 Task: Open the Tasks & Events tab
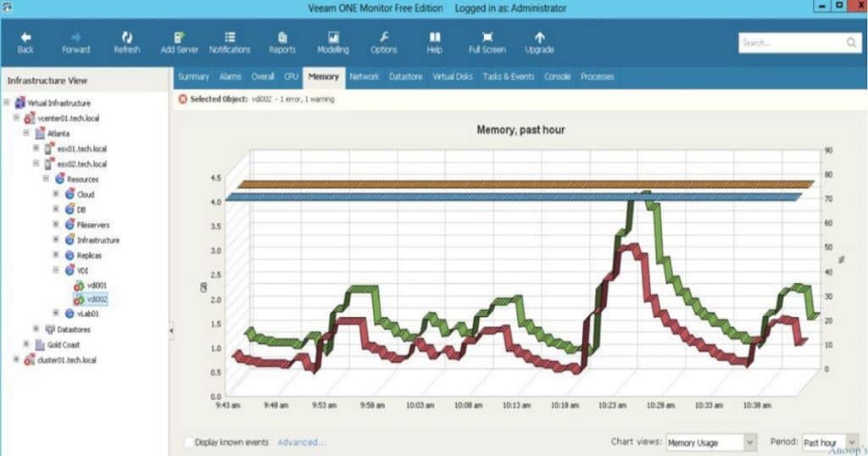tap(509, 77)
